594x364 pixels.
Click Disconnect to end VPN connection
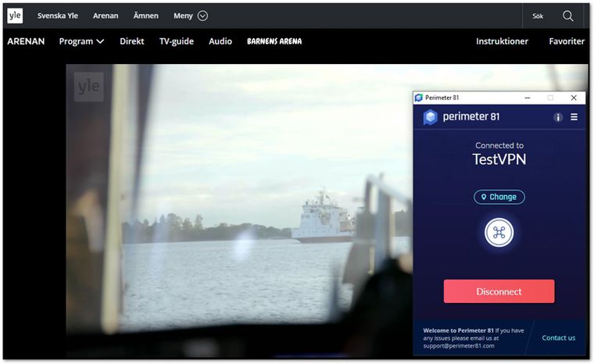coord(499,291)
